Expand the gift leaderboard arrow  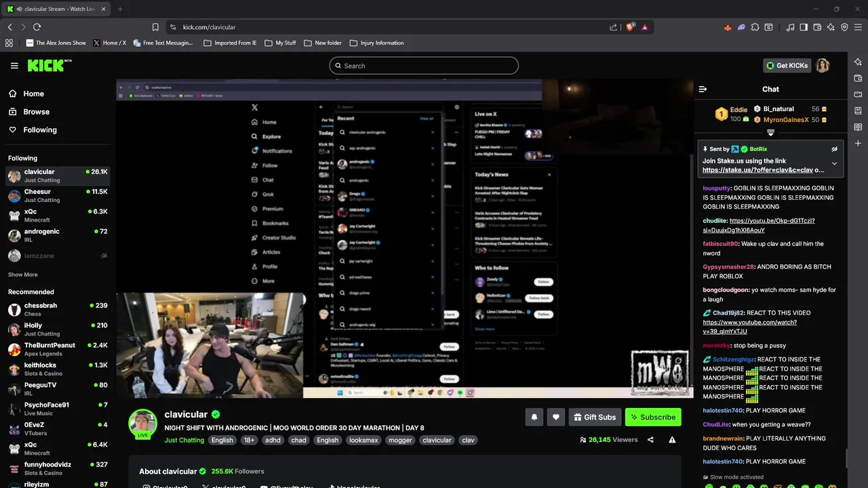point(770,133)
